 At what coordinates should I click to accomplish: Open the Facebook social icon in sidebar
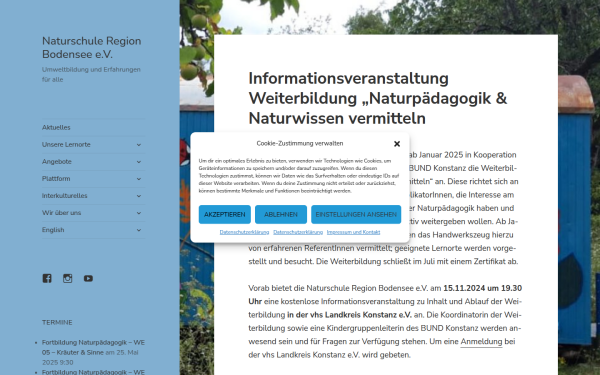(47, 278)
